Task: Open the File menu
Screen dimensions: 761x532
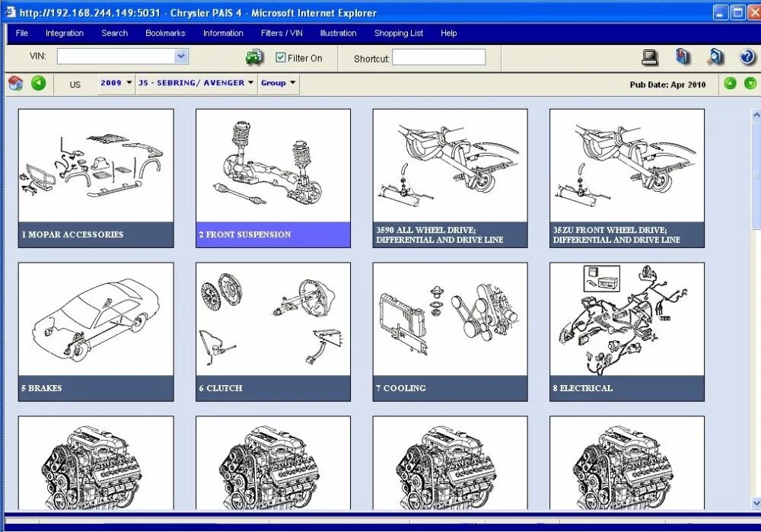Action: pyautogui.click(x=22, y=33)
